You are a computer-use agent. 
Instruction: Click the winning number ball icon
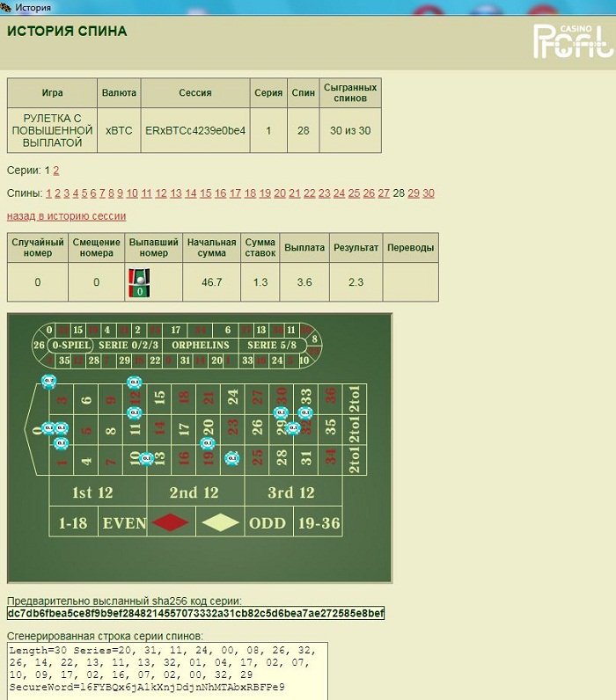coord(139,283)
